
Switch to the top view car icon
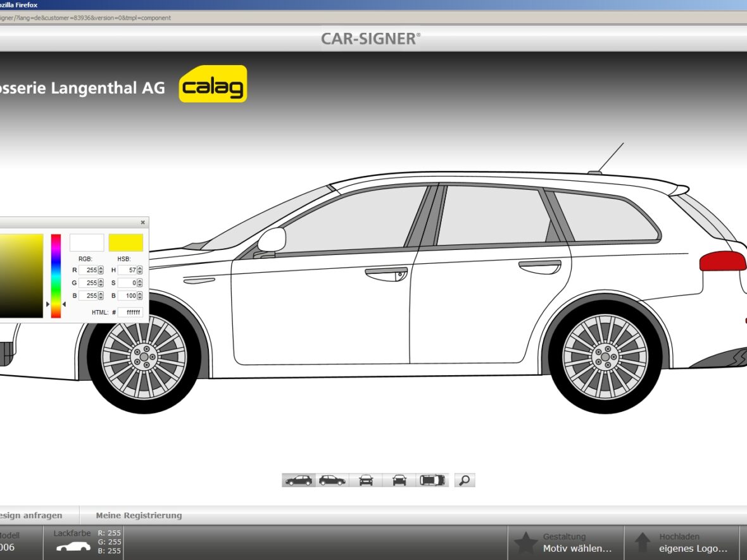click(432, 480)
